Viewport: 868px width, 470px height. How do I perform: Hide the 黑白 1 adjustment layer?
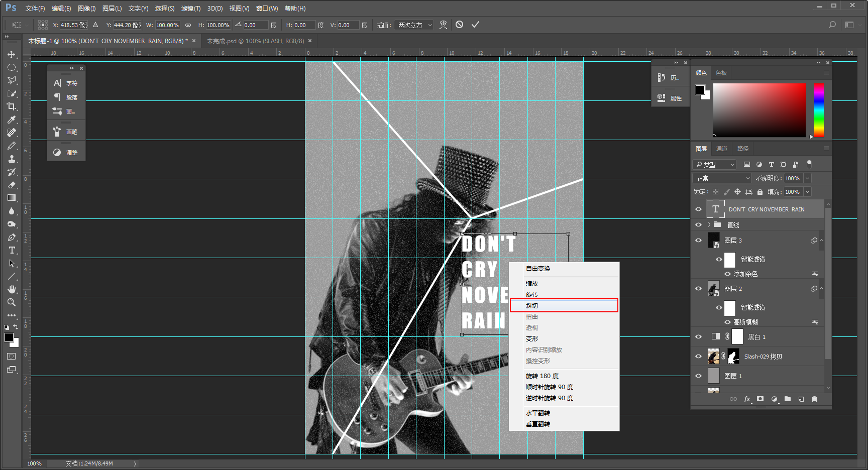click(x=698, y=337)
